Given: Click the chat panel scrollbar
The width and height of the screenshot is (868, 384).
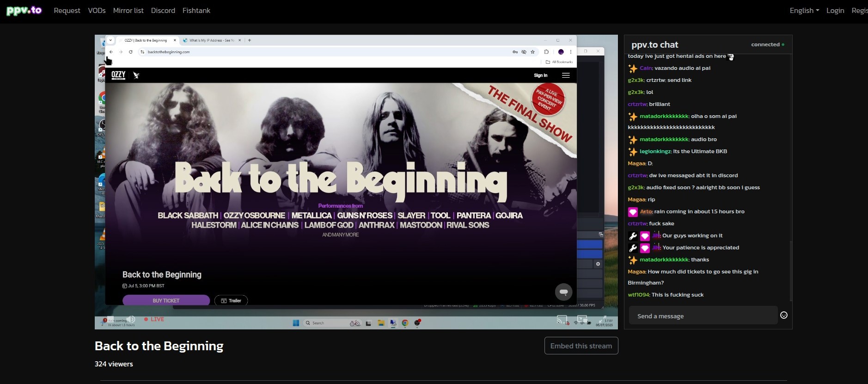Looking at the screenshot, I should 790,271.
